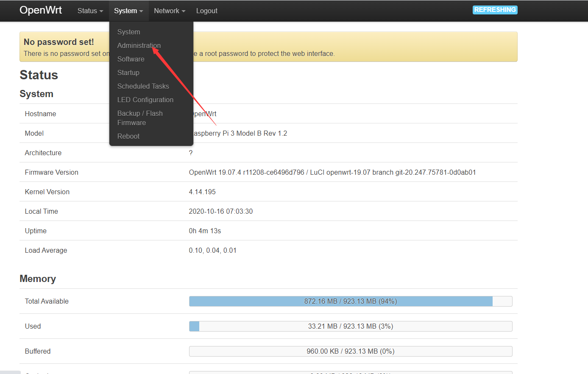This screenshot has width=588, height=374.
Task: Click the Model label
Action: pos(34,133)
